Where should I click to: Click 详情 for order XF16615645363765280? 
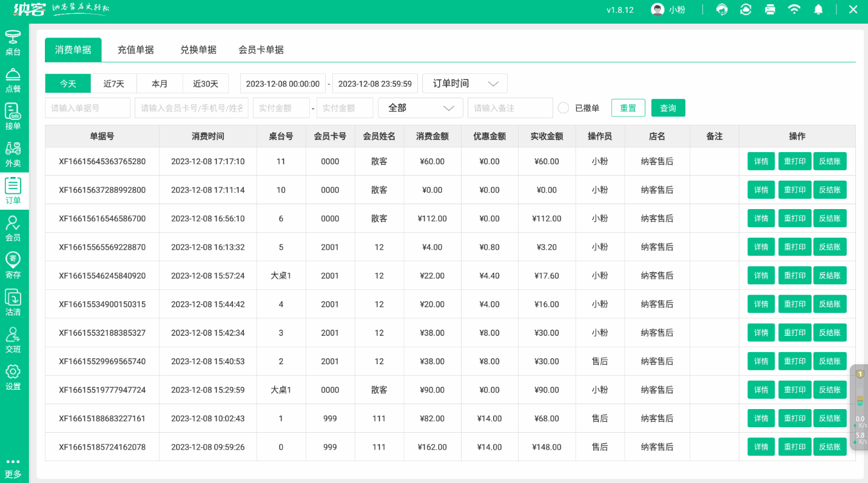[761, 161]
